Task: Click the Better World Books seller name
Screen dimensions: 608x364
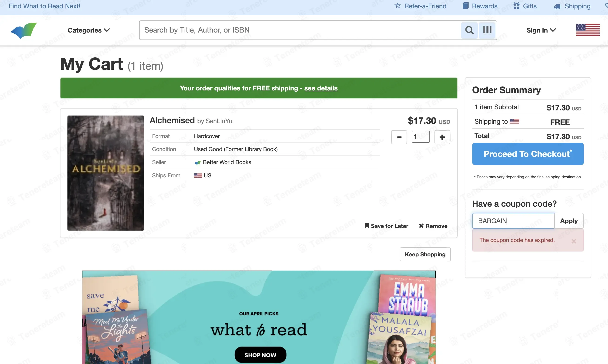Action: coord(227,162)
